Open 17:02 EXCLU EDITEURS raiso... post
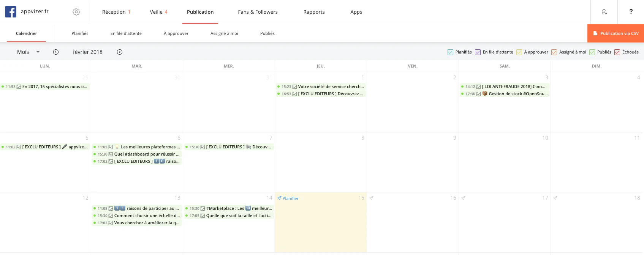Viewport: 644px width, 255px height. 137,162
